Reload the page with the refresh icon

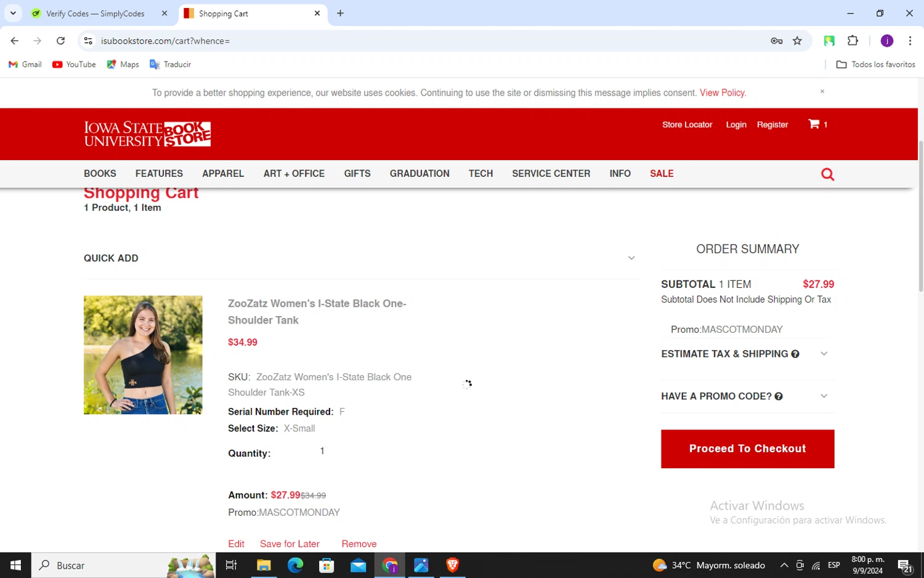click(60, 41)
